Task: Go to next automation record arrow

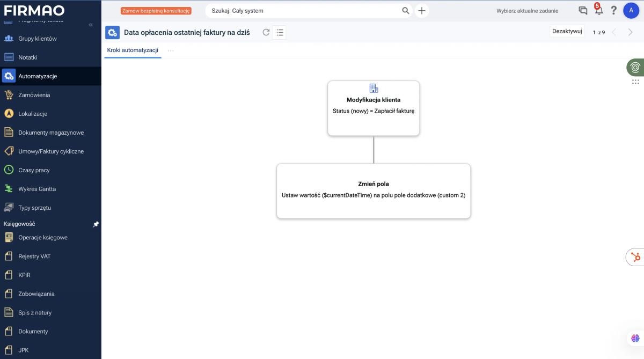Action: 631,32
